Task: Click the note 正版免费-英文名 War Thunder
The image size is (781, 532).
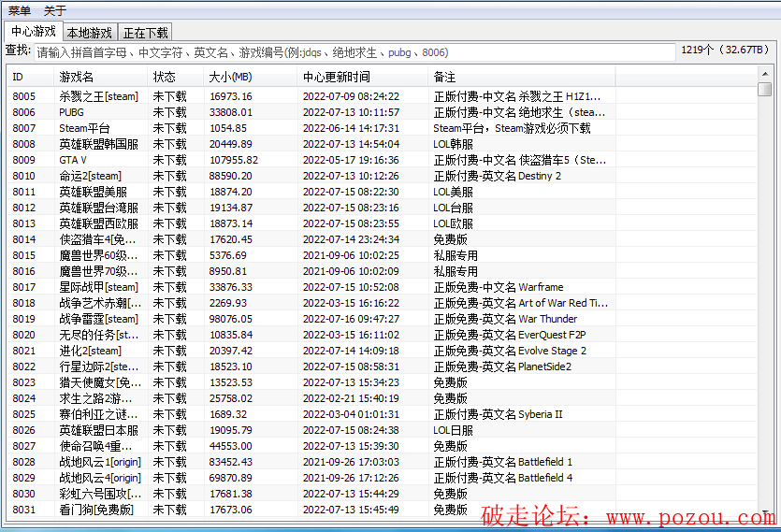Action: tap(505, 319)
